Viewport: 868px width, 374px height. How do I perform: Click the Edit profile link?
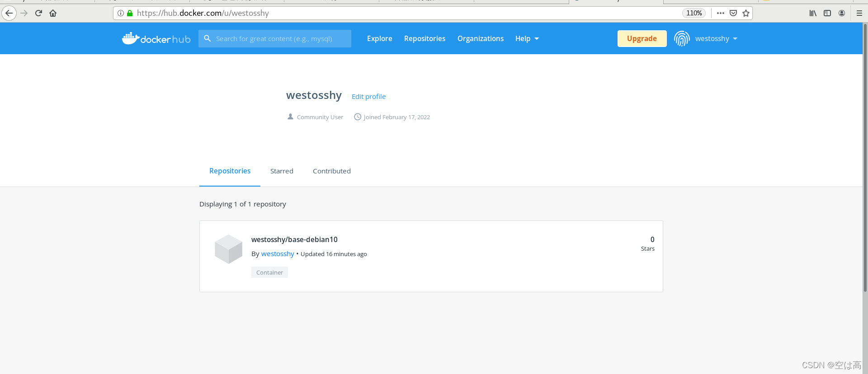[x=368, y=97]
